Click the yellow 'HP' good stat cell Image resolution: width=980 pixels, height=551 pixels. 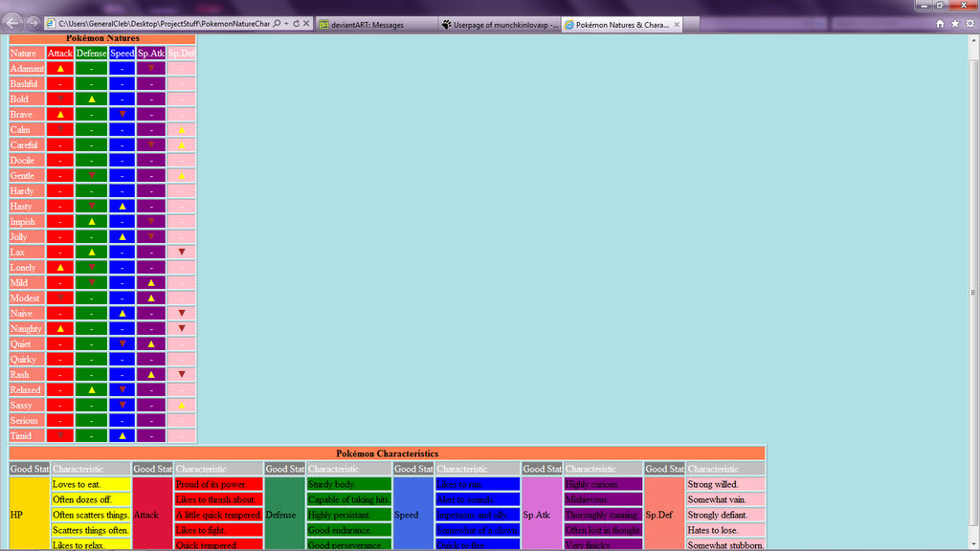(x=29, y=515)
